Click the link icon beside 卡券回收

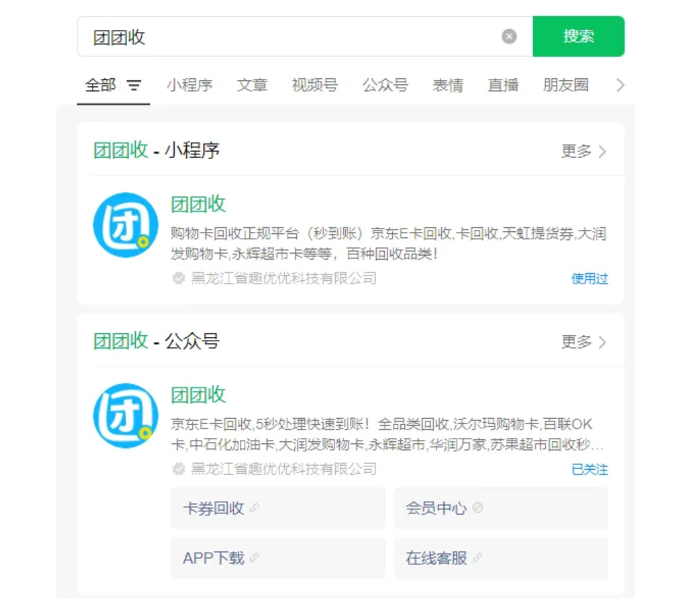coord(255,508)
